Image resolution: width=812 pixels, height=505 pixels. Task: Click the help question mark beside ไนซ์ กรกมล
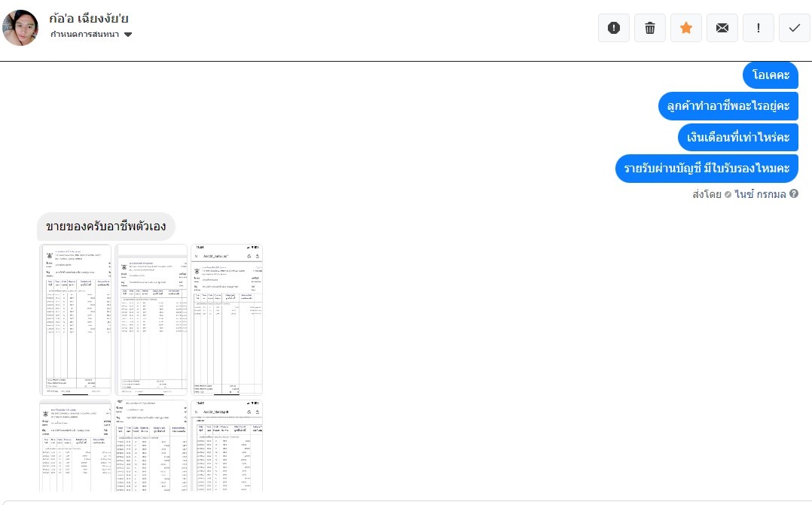[x=794, y=193]
